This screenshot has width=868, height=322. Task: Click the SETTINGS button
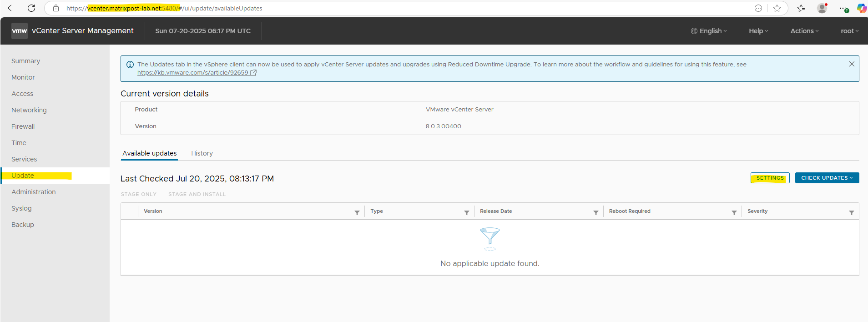point(770,178)
